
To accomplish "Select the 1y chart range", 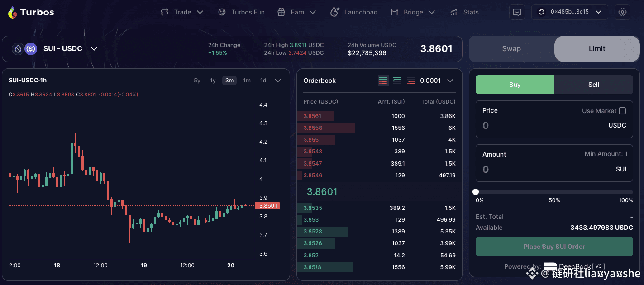I will tap(213, 81).
